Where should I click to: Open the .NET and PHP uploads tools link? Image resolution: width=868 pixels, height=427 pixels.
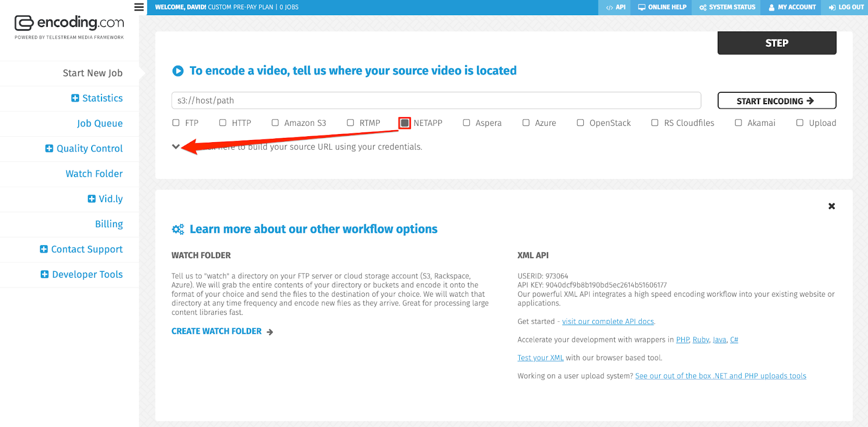coord(720,376)
